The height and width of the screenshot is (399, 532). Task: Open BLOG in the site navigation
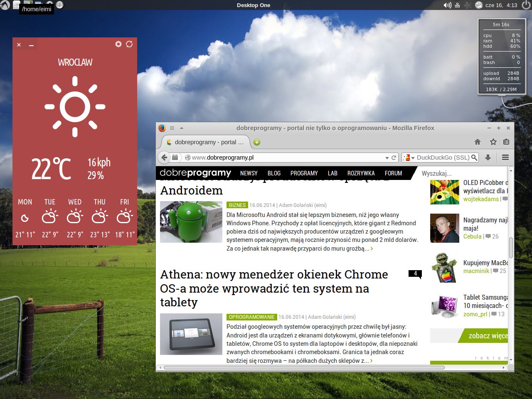click(x=274, y=173)
